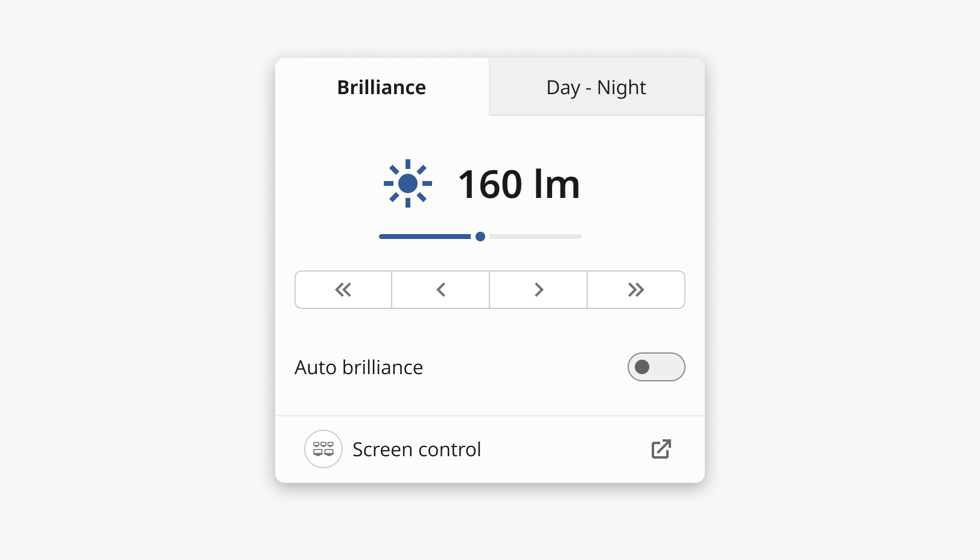Click the double-left chevron large decrease button
Screen dimensions: 980x560
click(343, 290)
